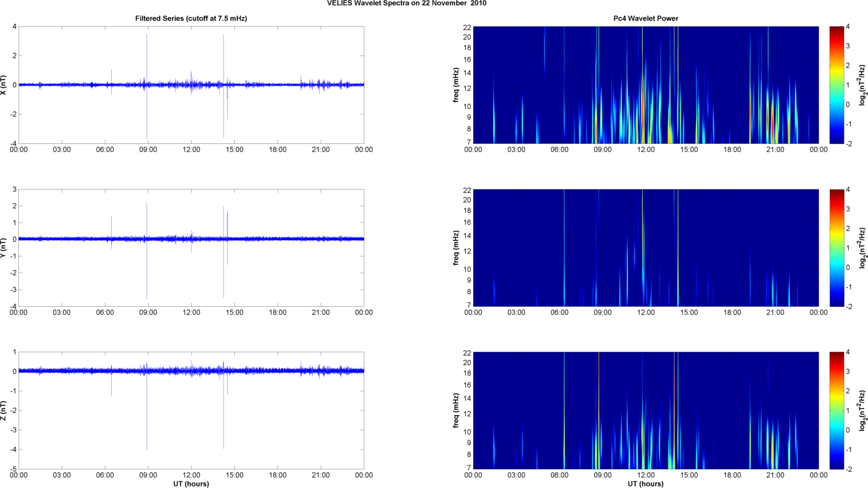Click freq (mHz) label of top wavelet panel
The width and height of the screenshot is (868, 488).
(x=456, y=85)
